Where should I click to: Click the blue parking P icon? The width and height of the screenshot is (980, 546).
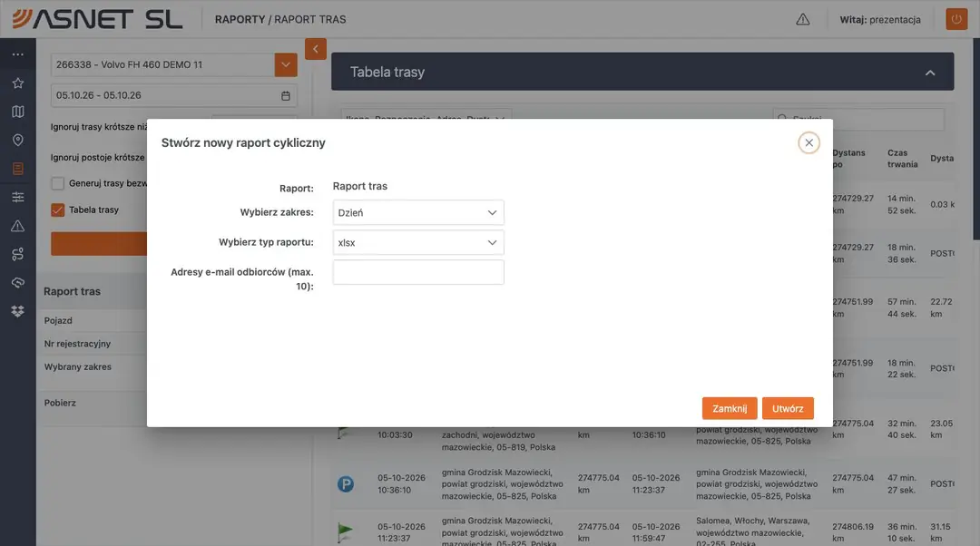click(x=346, y=484)
